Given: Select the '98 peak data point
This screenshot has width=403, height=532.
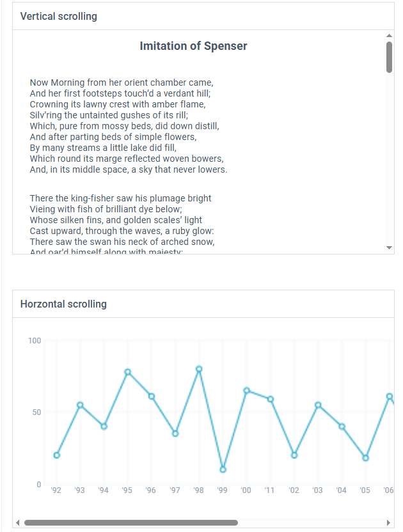Looking at the screenshot, I should 200,369.
